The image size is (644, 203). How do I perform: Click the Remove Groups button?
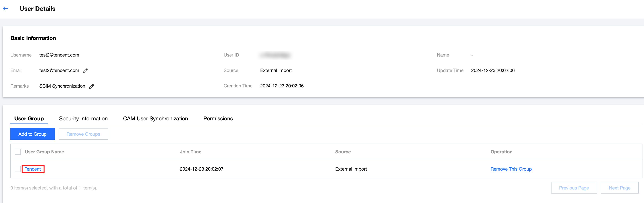[83, 134]
